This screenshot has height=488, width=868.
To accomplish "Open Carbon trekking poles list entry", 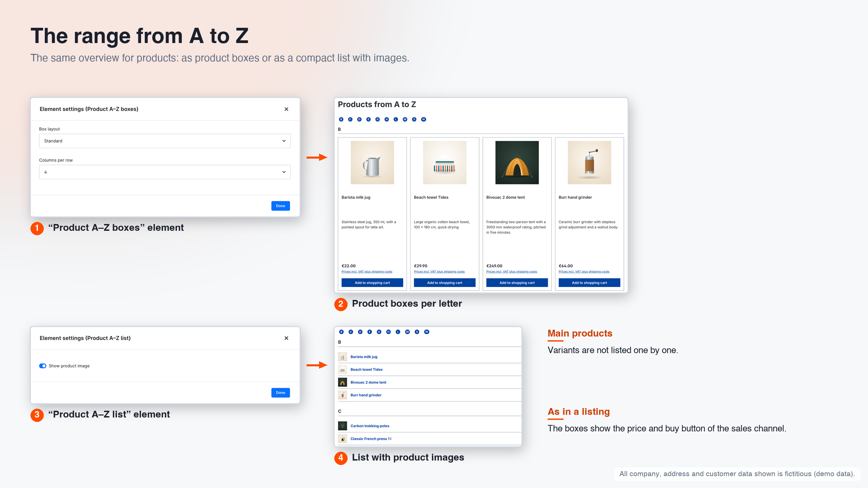I will [370, 426].
